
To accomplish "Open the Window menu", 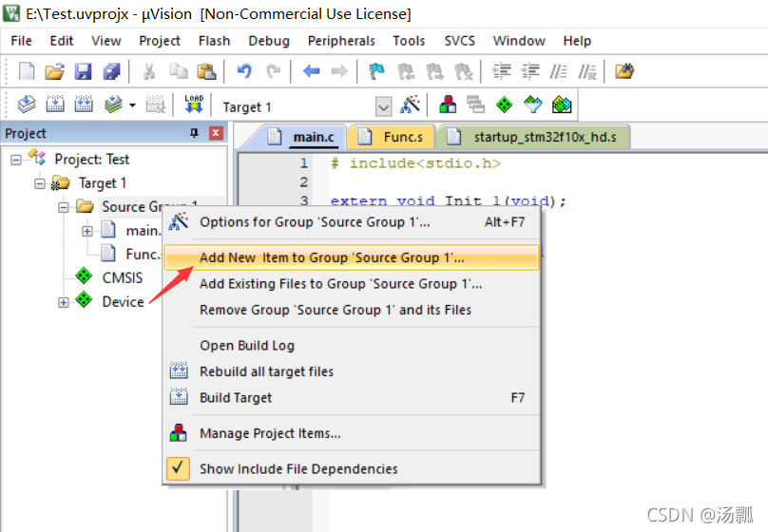I will click(519, 41).
